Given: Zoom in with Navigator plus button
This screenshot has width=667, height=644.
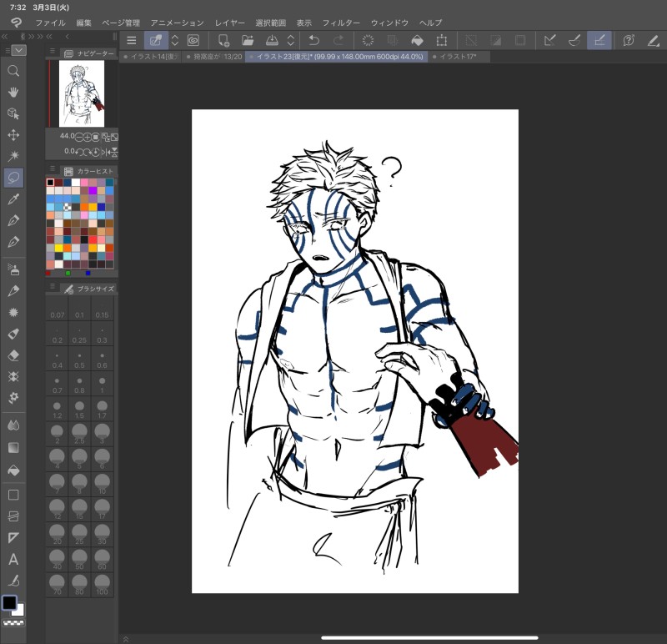Looking at the screenshot, I should (88, 137).
